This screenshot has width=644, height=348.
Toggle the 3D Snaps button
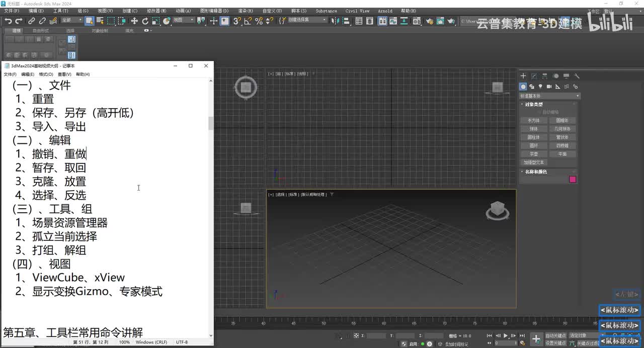click(x=237, y=21)
